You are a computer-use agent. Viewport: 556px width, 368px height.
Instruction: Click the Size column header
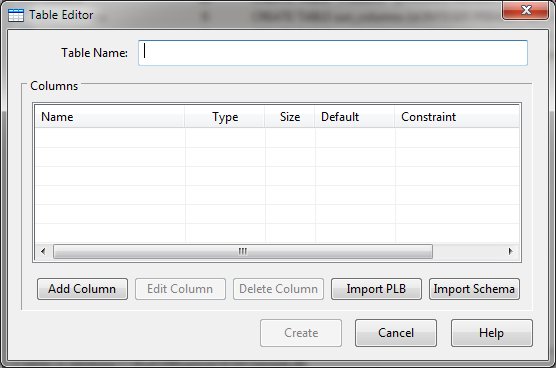click(290, 117)
